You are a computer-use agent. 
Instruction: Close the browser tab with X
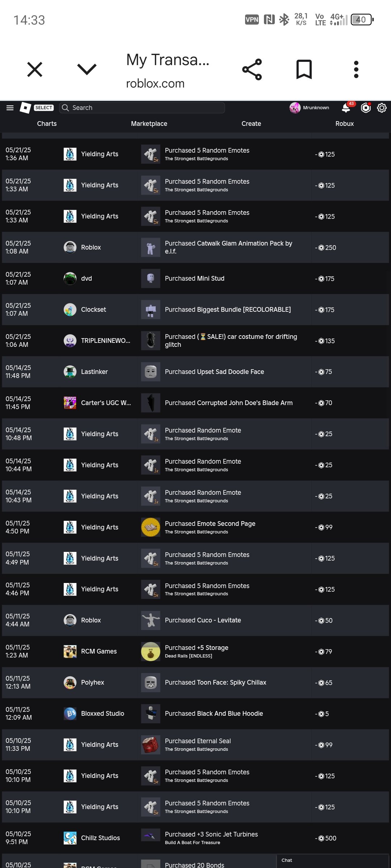(x=35, y=69)
